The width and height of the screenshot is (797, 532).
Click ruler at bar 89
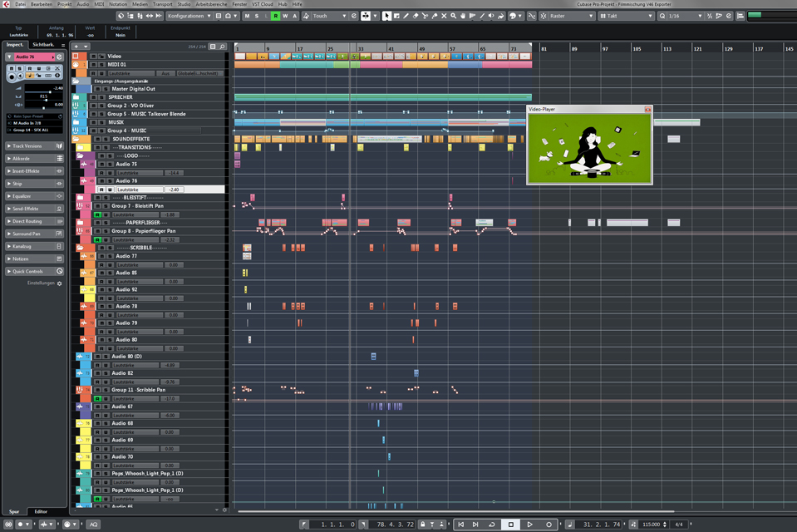click(574, 49)
